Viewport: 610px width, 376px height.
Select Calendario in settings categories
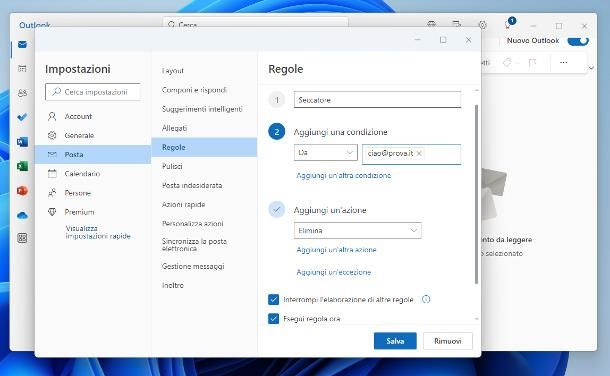pos(93,173)
